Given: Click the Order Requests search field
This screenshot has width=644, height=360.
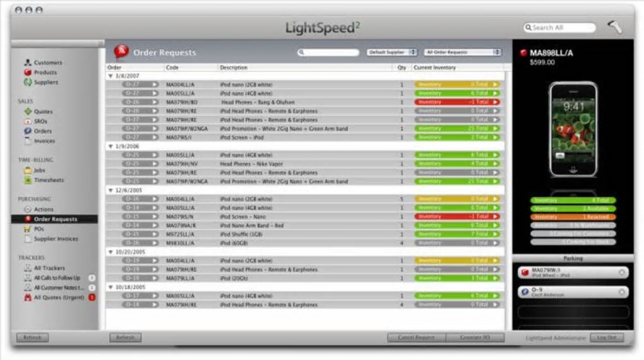Looking at the screenshot, I should pos(328,52).
